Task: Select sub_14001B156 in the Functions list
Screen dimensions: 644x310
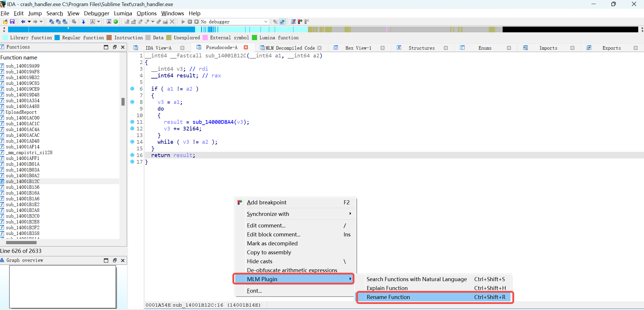Action: (x=23, y=187)
